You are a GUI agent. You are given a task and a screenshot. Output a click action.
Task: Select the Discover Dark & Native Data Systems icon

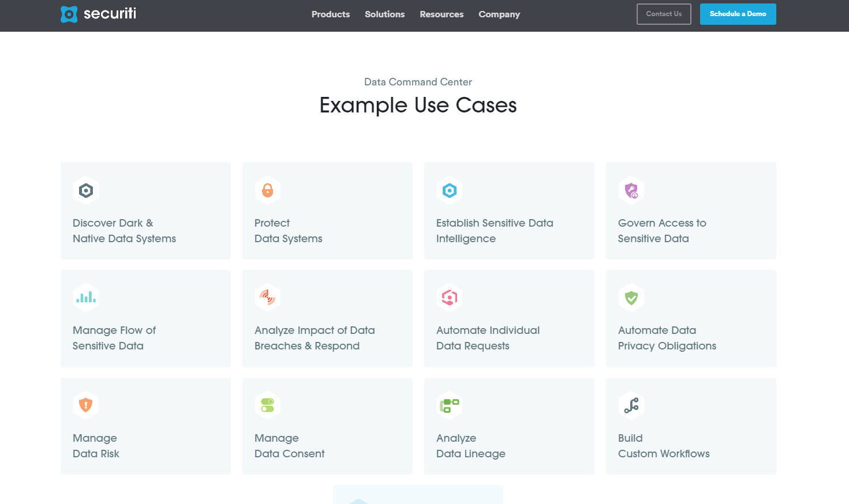(85, 190)
